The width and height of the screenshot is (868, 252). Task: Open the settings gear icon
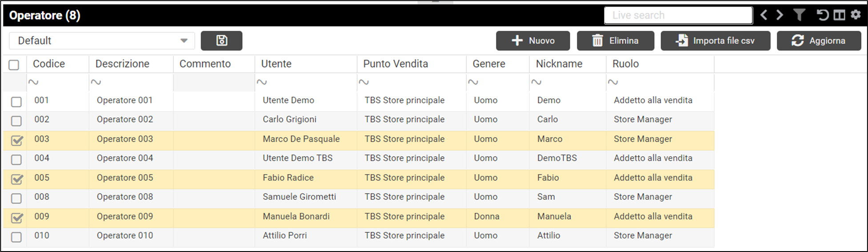tap(856, 15)
